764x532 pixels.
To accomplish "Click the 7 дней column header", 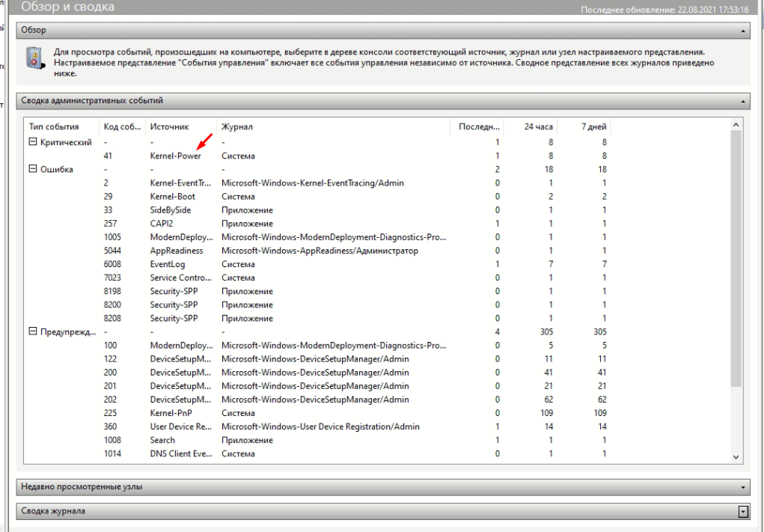I will 593,126.
